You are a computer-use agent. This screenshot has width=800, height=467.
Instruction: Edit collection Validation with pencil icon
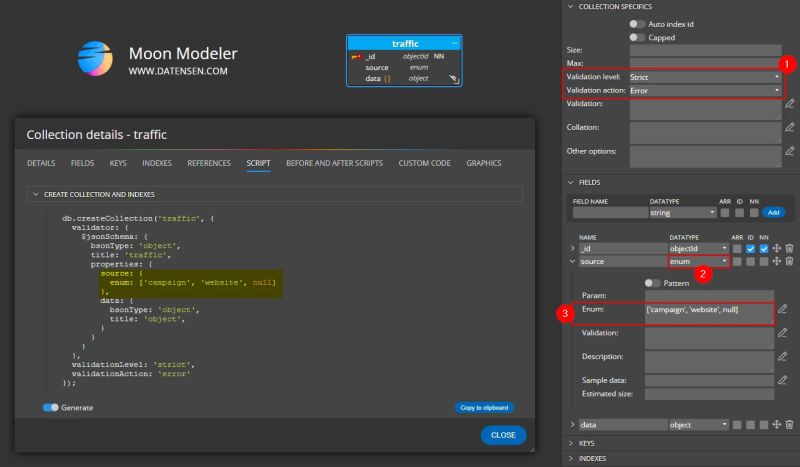[x=789, y=104]
